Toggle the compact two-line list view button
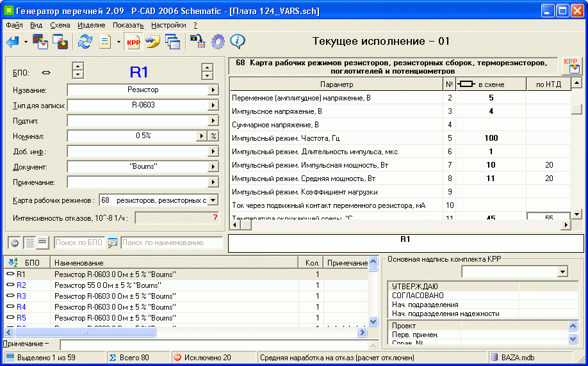 (x=42, y=243)
